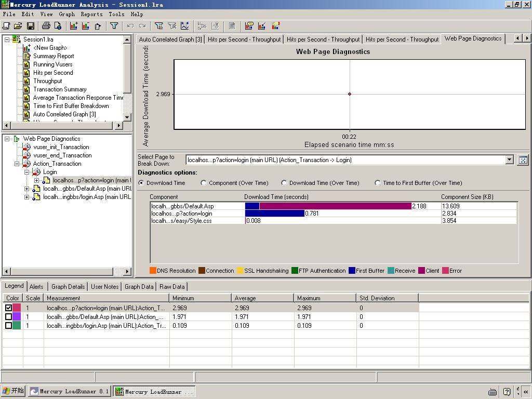Switch to the Auto Correlated Graph [3] tab

170,39
